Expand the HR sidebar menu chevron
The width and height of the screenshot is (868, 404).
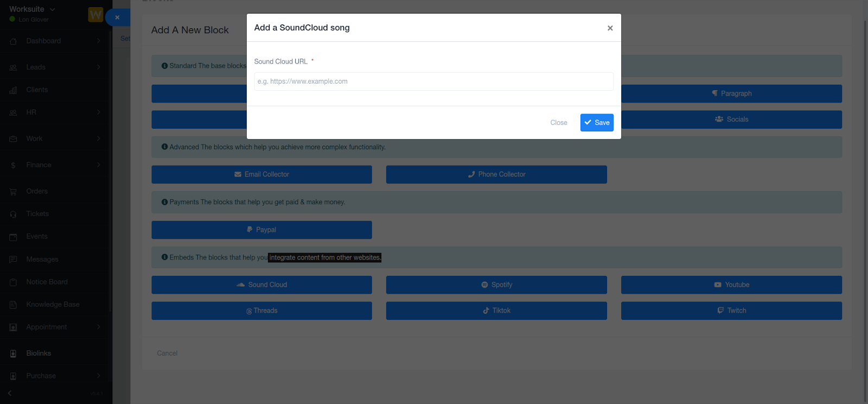pyautogui.click(x=98, y=112)
